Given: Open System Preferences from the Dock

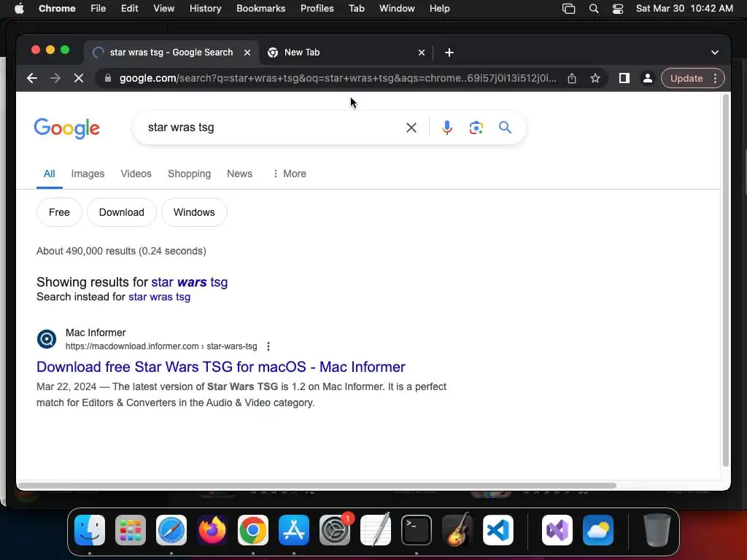Looking at the screenshot, I should (335, 530).
